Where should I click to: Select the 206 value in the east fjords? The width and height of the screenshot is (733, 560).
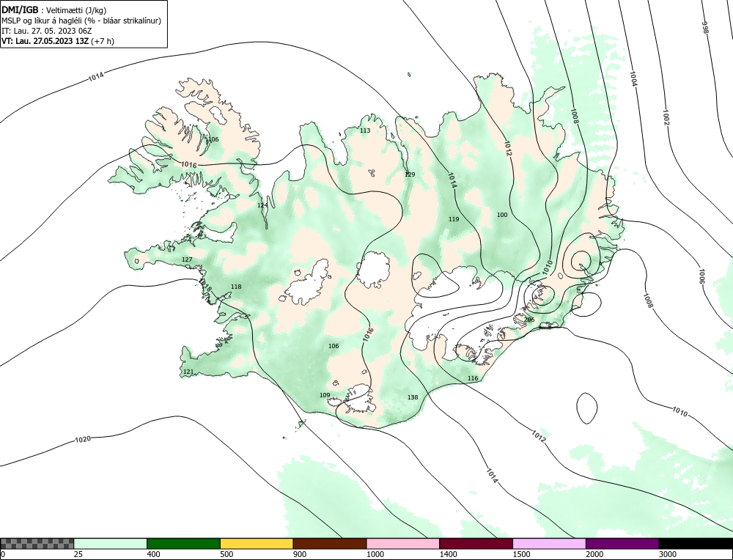pos(528,320)
